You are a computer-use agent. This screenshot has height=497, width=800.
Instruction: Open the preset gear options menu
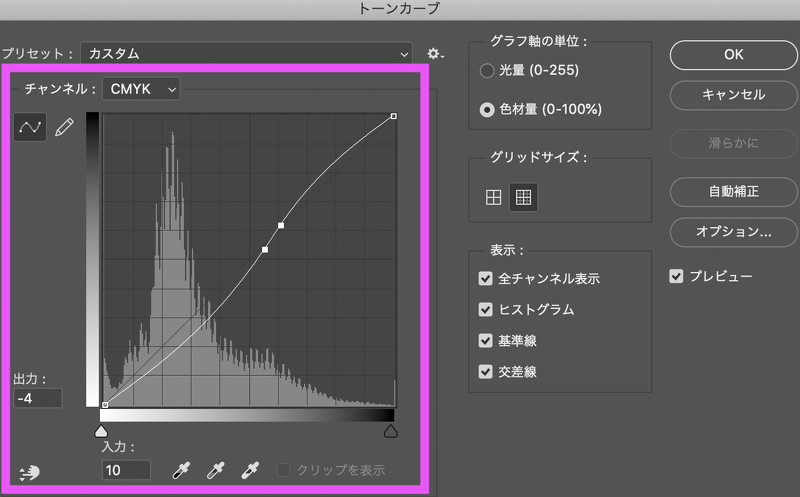(434, 53)
